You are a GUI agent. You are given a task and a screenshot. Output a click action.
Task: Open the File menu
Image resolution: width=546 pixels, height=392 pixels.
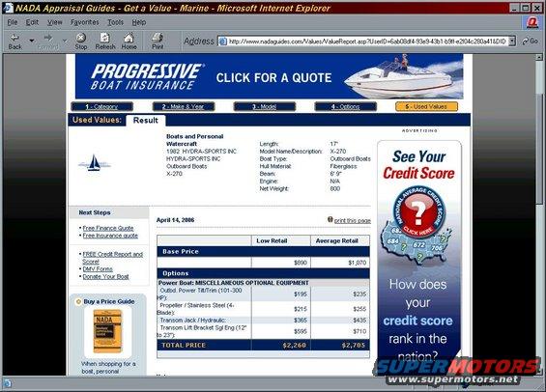(13, 22)
